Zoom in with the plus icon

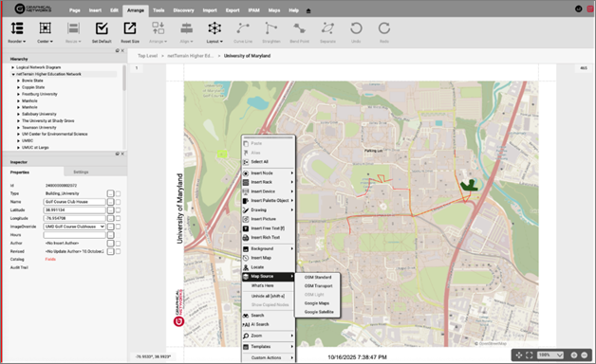(x=574, y=355)
